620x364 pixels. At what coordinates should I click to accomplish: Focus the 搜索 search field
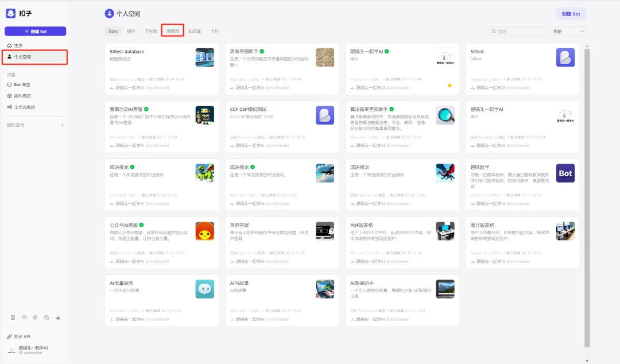pyautogui.click(x=519, y=31)
